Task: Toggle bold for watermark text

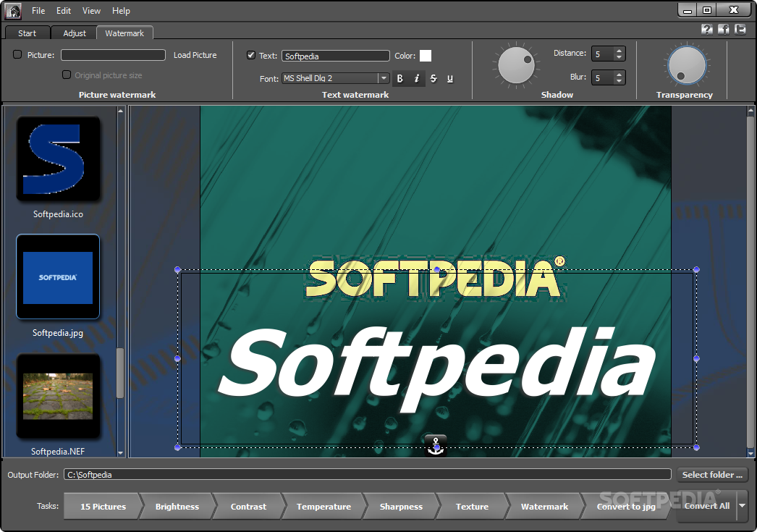Action: point(399,78)
